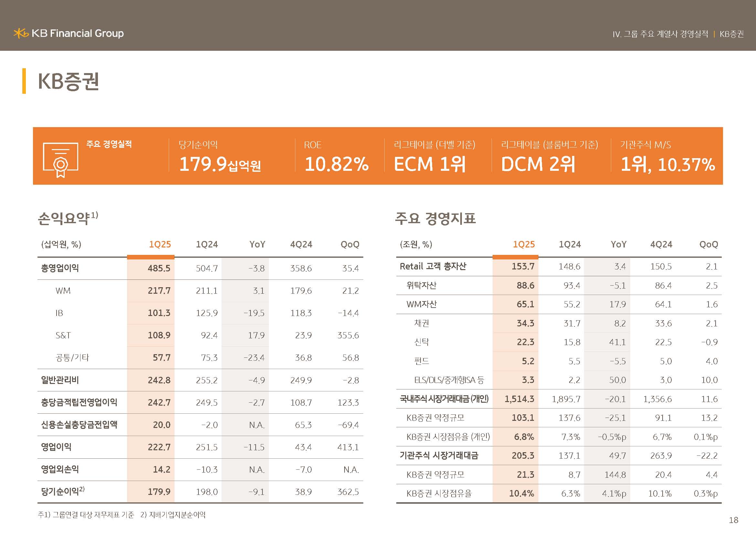Click the IV. 그룹 주요 계열사 경영실적 header text
This screenshot has height=535, width=756.
click(x=660, y=34)
